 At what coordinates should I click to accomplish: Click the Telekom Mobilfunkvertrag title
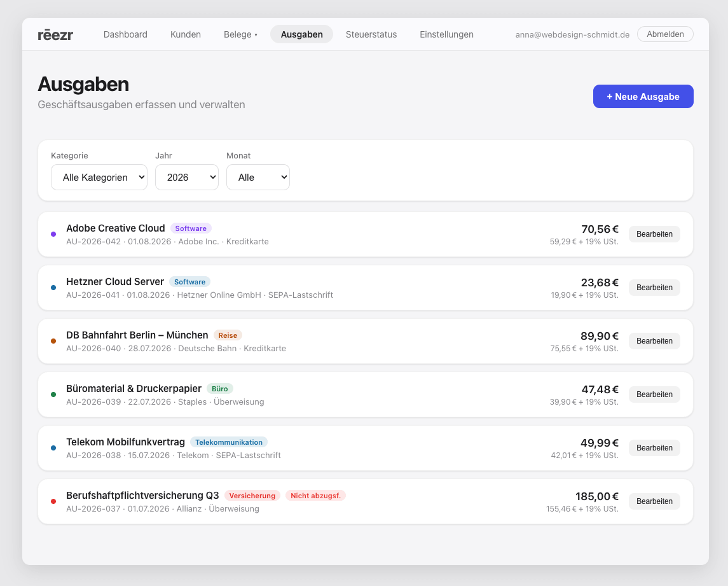tap(125, 442)
